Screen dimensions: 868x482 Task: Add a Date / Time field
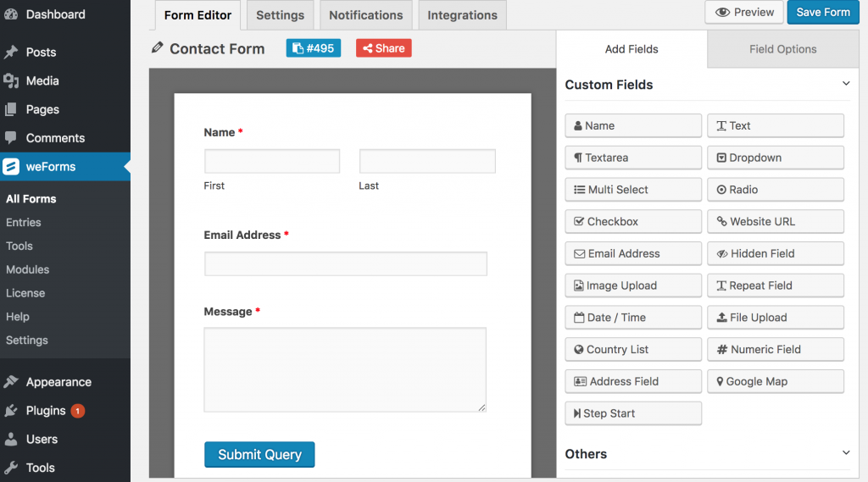[633, 318]
